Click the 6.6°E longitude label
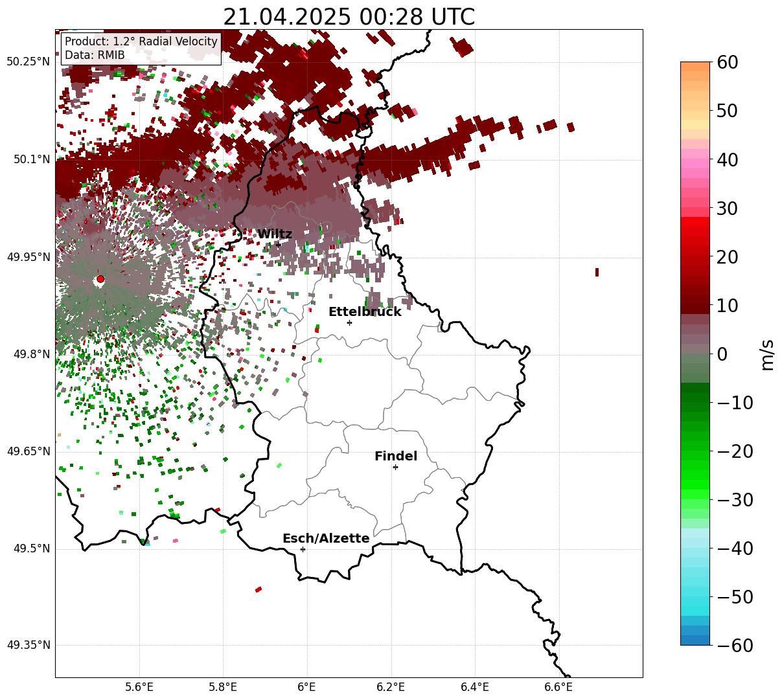This screenshot has height=700, width=782. [x=558, y=687]
